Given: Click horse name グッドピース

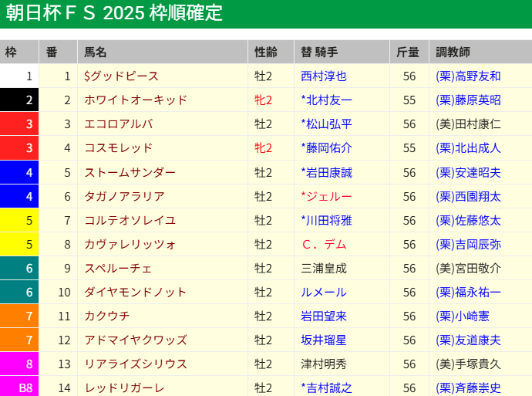Looking at the screenshot, I should coord(125,76).
